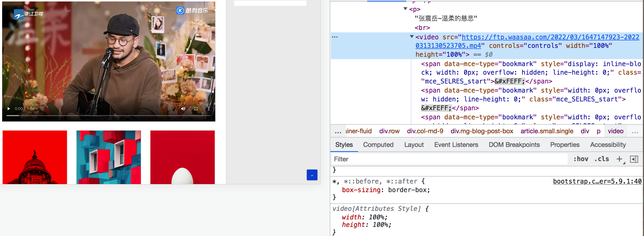
Task: Collapse the <p> element in DOM tree
Action: pos(405,9)
